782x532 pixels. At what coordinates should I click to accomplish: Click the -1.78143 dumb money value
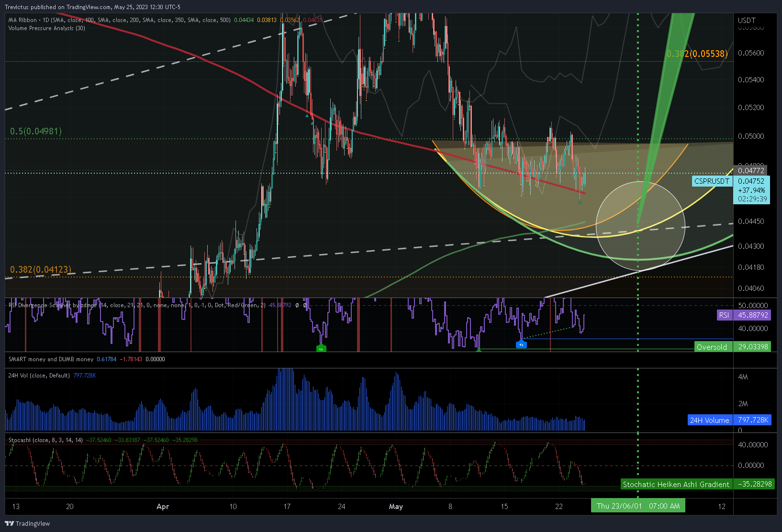(x=131, y=359)
